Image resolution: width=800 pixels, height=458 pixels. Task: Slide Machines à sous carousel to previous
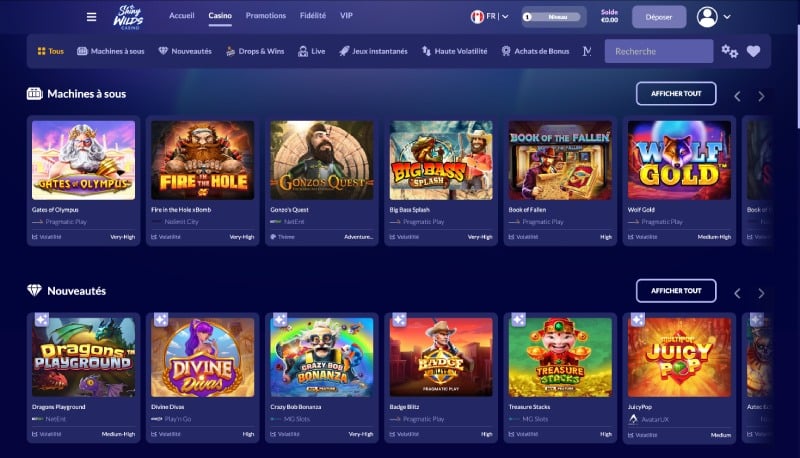click(x=737, y=96)
